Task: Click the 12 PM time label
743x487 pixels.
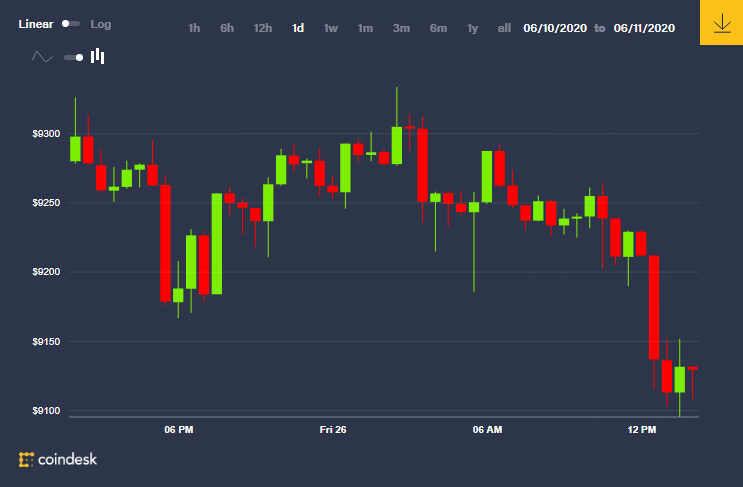Action: tap(642, 430)
